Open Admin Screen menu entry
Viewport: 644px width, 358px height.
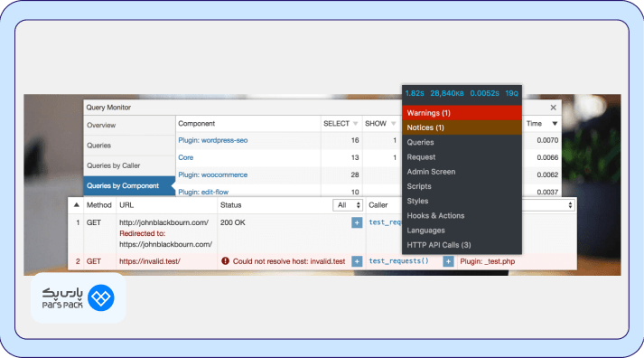click(462, 172)
